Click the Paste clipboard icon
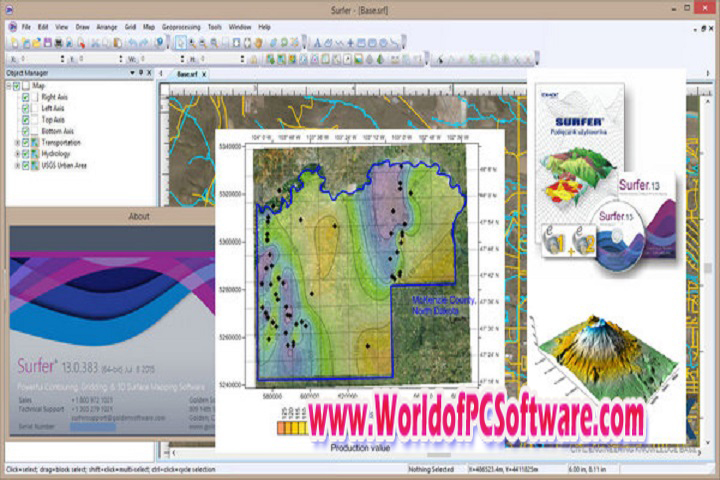 pos(118,43)
